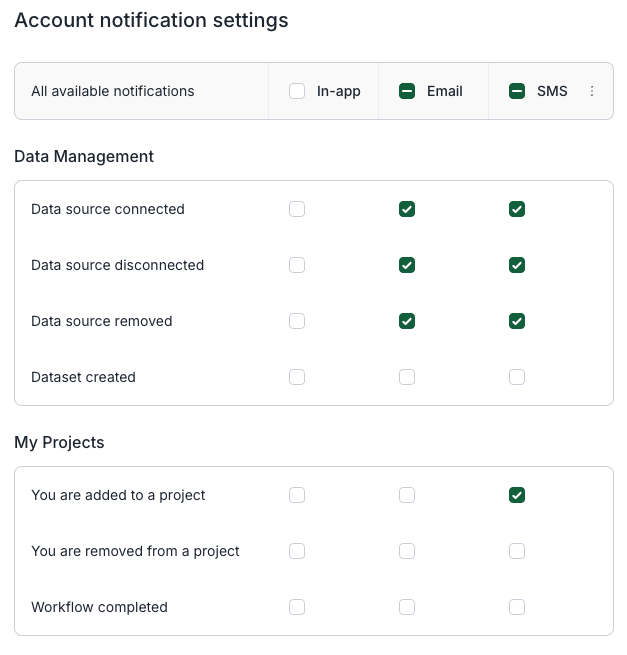
Task: Uncheck SMS for added to a project
Action: pyautogui.click(x=517, y=495)
